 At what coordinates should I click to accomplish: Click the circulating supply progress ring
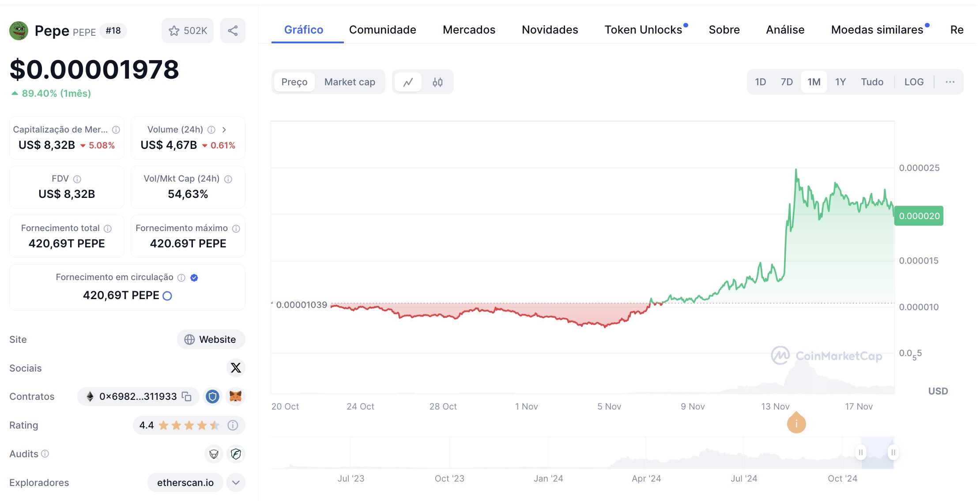tap(167, 296)
